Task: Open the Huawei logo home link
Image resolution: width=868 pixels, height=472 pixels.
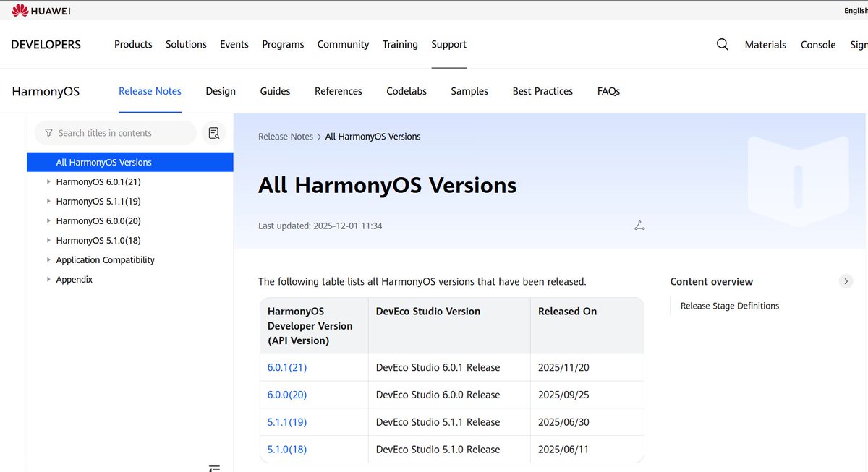Action: (41, 10)
